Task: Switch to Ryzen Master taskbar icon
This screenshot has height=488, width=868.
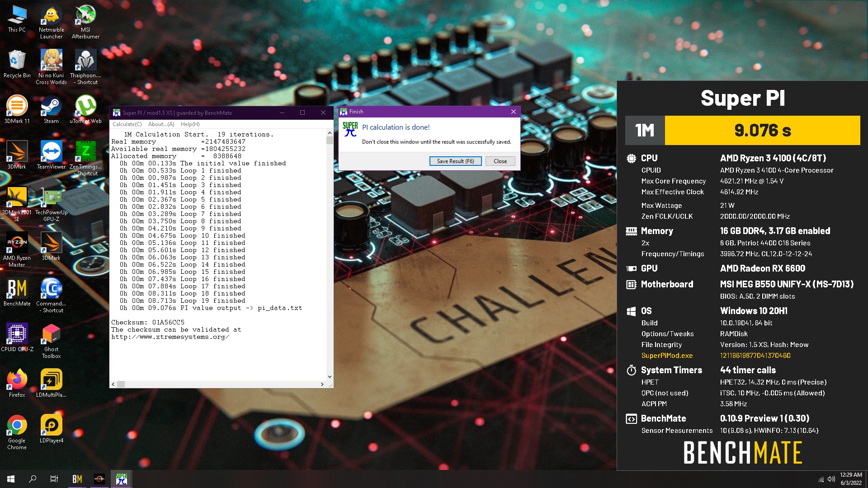Action: 99,479
